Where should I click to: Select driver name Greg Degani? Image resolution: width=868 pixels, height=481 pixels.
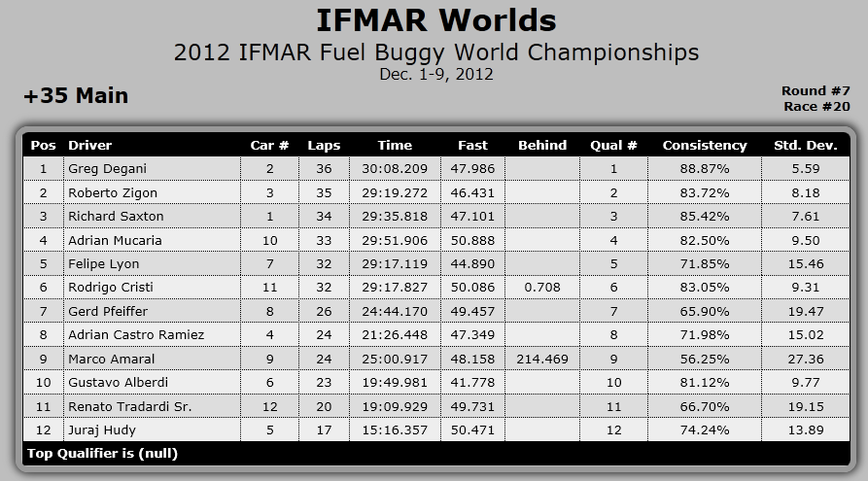(x=107, y=169)
